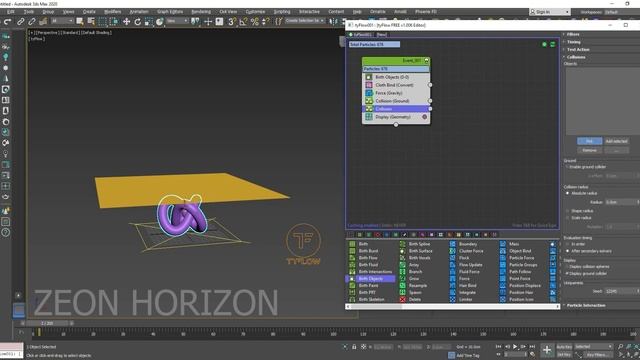This screenshot has width=640, height=360.
Task: Expand the Timing rollout
Action: point(573,42)
